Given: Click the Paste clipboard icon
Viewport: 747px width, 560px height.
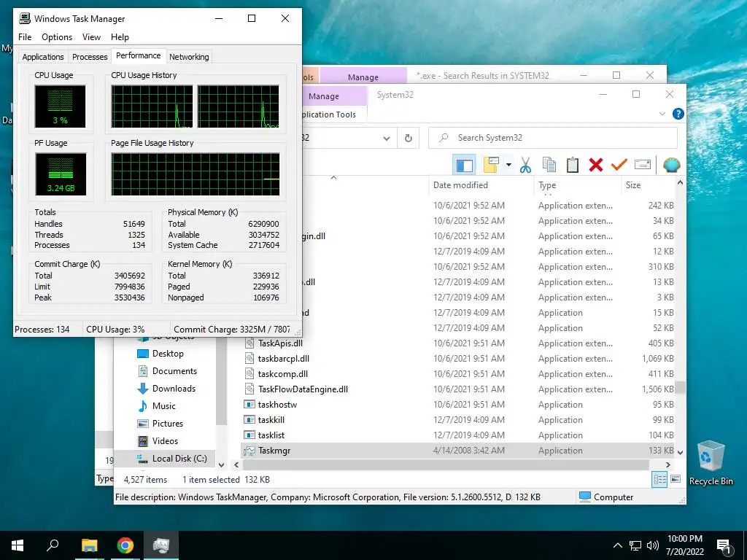Looking at the screenshot, I should pyautogui.click(x=572, y=165).
